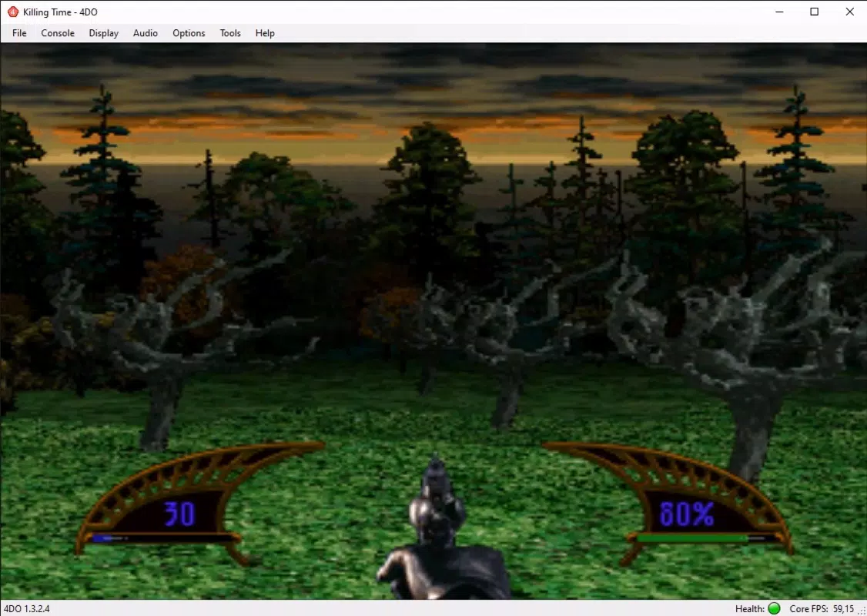Open the Audio menu

pyautogui.click(x=146, y=33)
